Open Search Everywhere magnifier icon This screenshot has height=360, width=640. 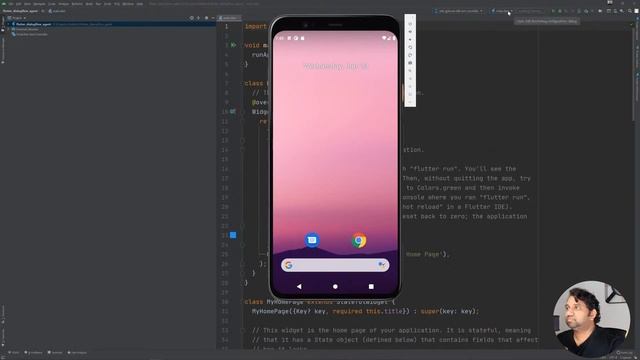point(630,11)
